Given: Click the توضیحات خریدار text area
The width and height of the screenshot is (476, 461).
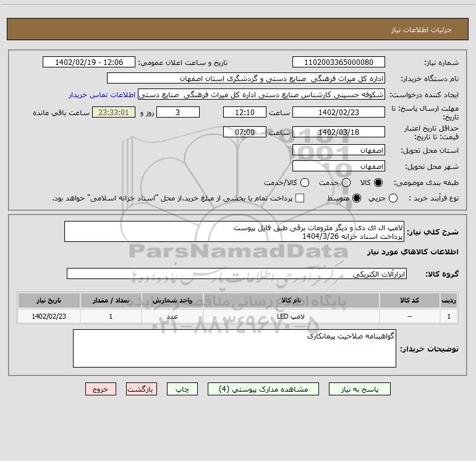Looking at the screenshot, I should (234, 348).
